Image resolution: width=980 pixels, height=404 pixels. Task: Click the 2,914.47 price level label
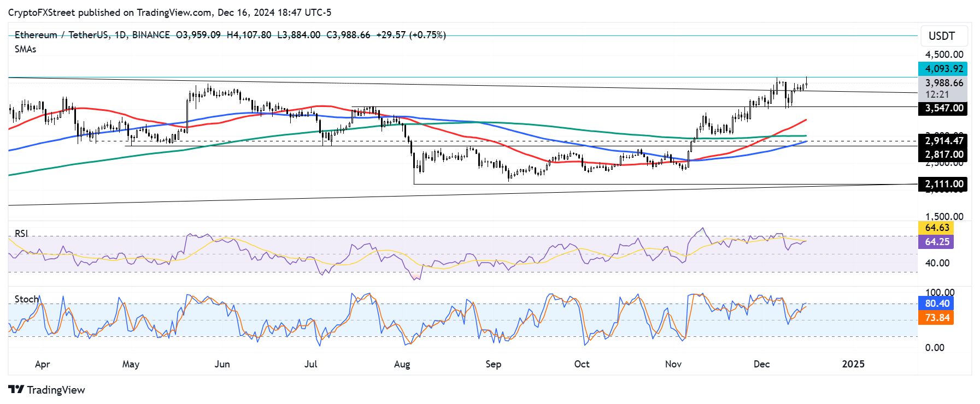pyautogui.click(x=943, y=141)
